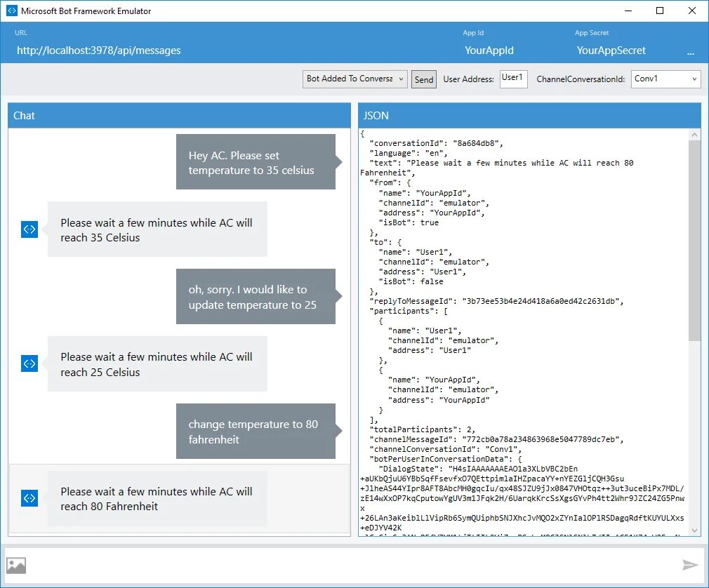
Task: Click the Chat panel header
Action: click(179, 115)
